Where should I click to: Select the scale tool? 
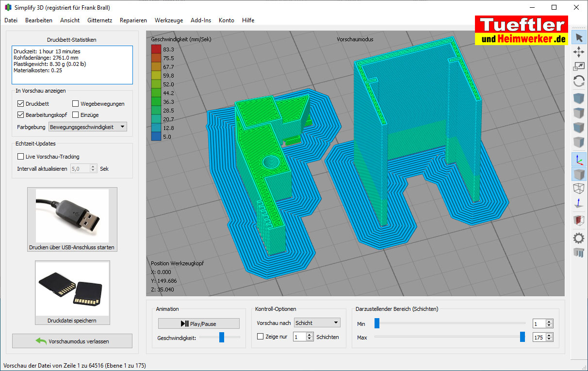click(x=579, y=67)
